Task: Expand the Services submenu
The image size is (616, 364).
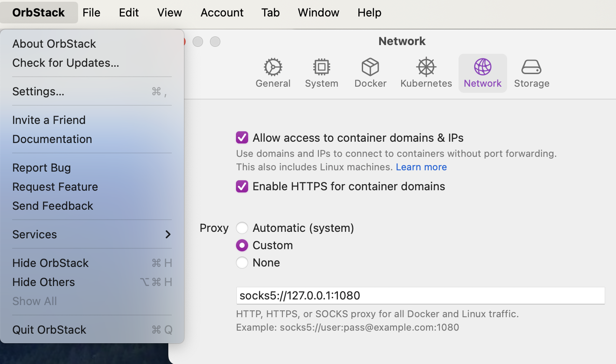Action: coord(92,234)
